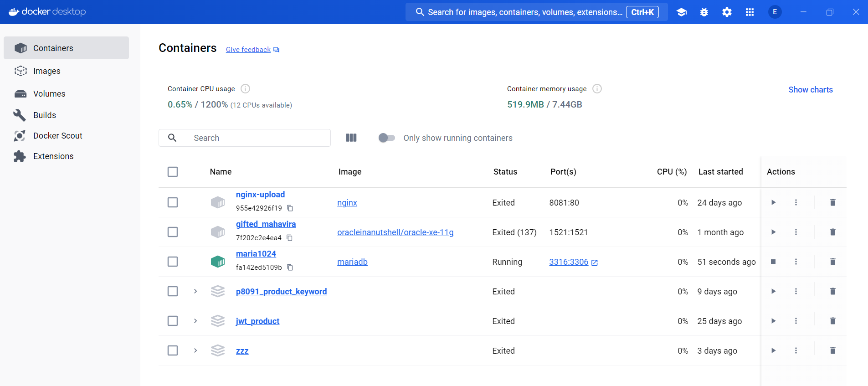Open more actions menu for gifted_mahavira
The image size is (868, 386).
(x=796, y=232)
